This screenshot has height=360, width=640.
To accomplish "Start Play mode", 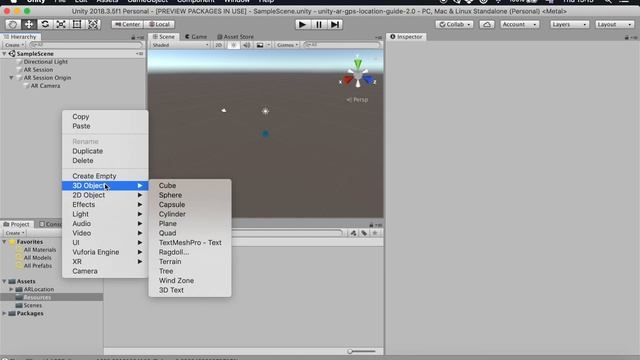I will click(302, 24).
